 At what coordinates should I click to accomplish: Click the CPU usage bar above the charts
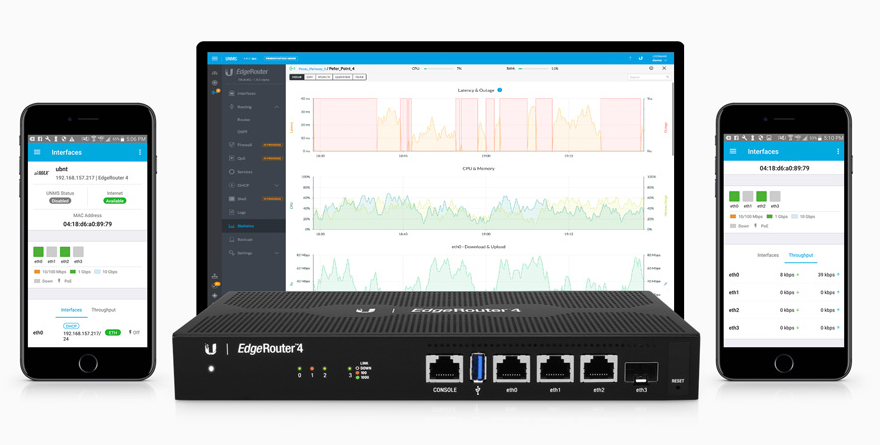pos(437,68)
